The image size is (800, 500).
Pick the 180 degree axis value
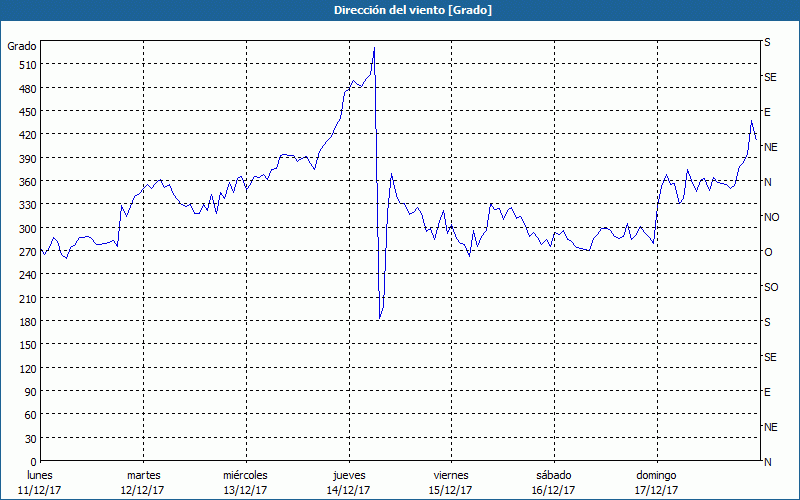28,322
